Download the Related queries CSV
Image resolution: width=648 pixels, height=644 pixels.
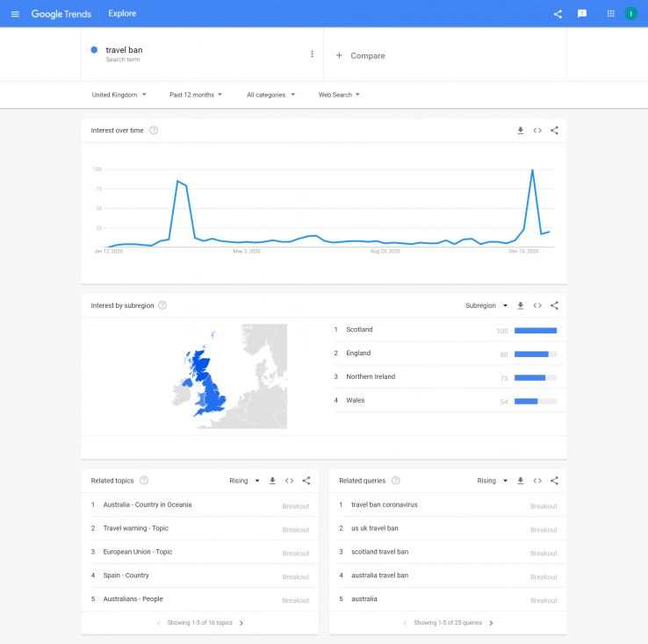click(521, 481)
